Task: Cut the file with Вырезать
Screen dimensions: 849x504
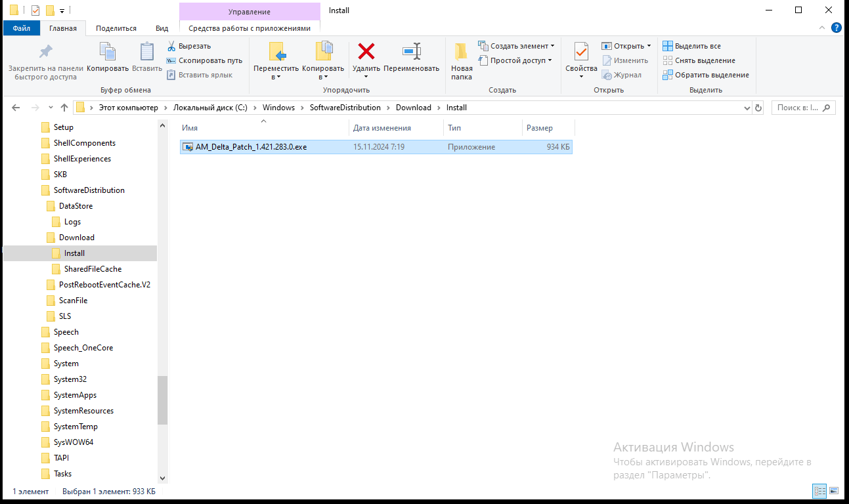Action: 194,45
